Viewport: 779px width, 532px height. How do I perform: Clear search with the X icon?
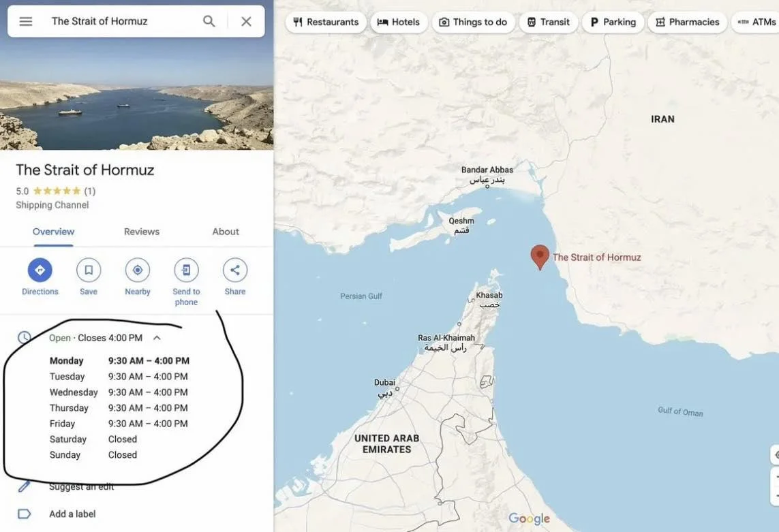pyautogui.click(x=246, y=21)
